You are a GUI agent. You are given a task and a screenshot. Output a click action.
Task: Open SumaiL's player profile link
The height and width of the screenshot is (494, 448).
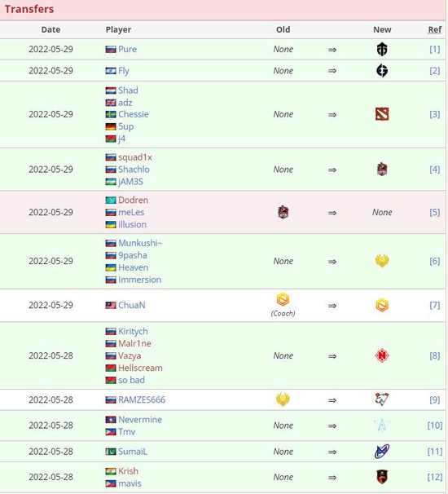pos(133,452)
